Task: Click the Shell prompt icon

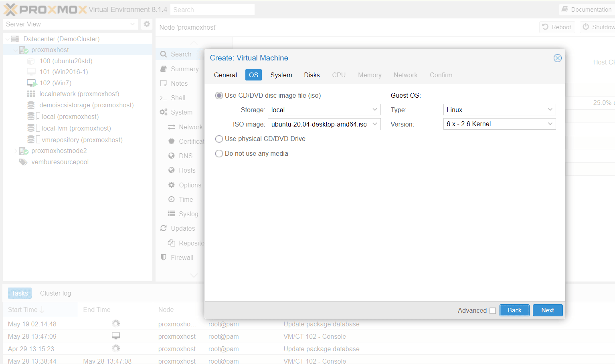Action: (164, 98)
